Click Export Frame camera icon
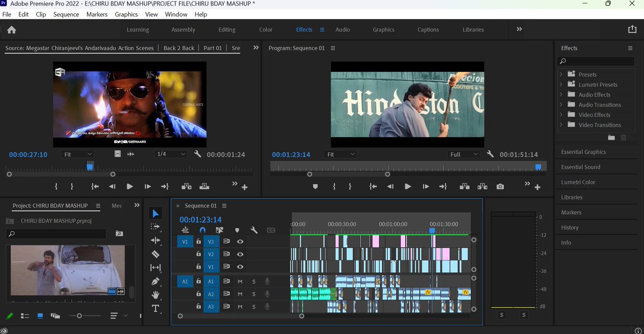Image resolution: width=644 pixels, height=334 pixels. click(x=500, y=187)
